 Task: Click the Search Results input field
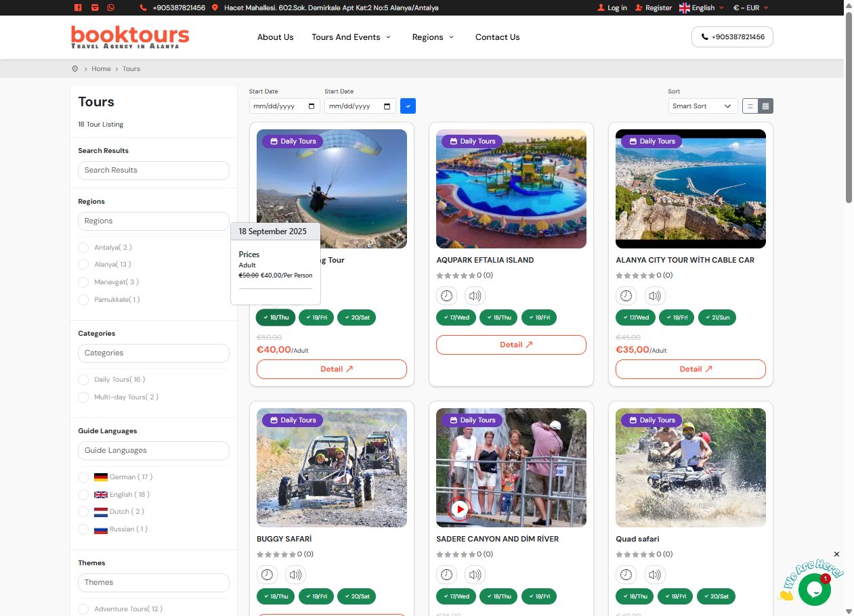[x=154, y=171]
